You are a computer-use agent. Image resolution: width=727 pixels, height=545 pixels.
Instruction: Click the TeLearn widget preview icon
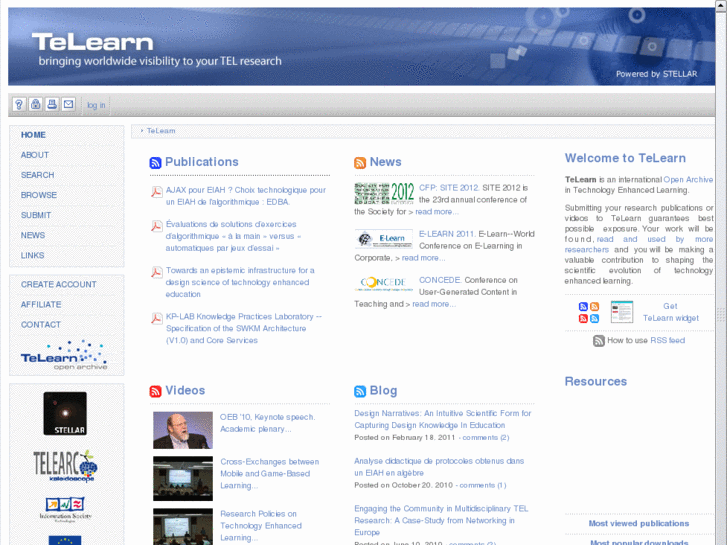pos(622,312)
